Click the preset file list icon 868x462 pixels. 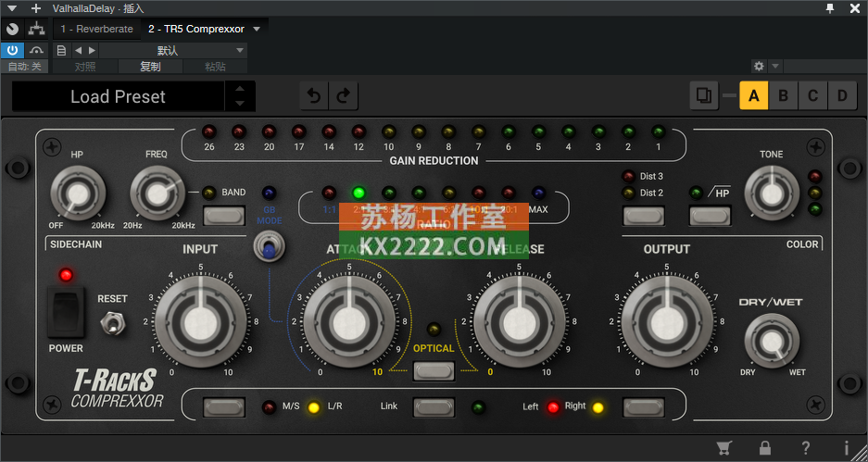coord(61,50)
